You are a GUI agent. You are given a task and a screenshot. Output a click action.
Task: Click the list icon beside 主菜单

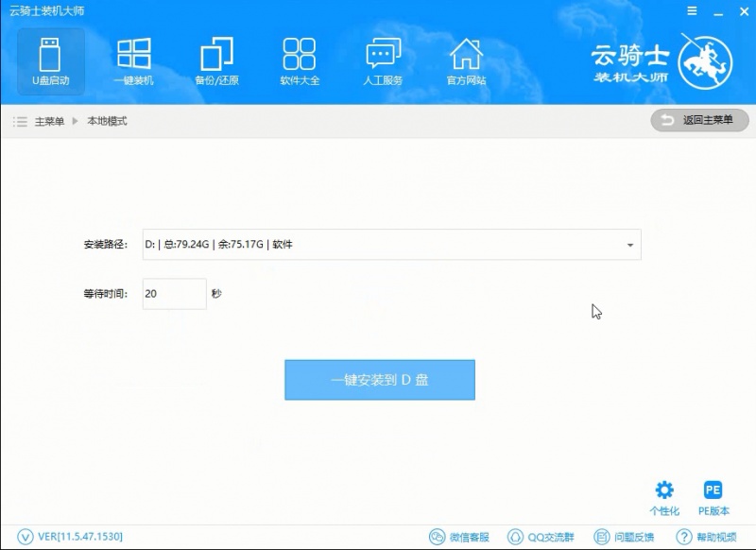pos(20,122)
